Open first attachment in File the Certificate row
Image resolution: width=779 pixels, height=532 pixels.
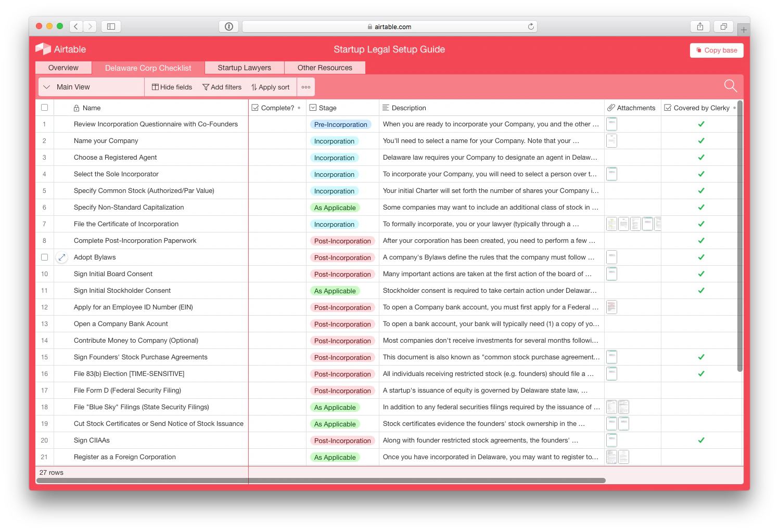612,224
